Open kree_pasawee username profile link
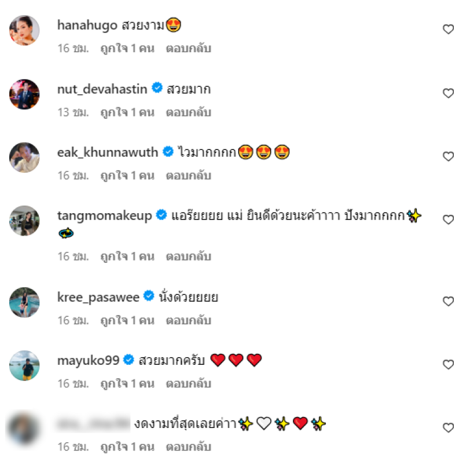The image size is (463, 476). [x=98, y=297]
